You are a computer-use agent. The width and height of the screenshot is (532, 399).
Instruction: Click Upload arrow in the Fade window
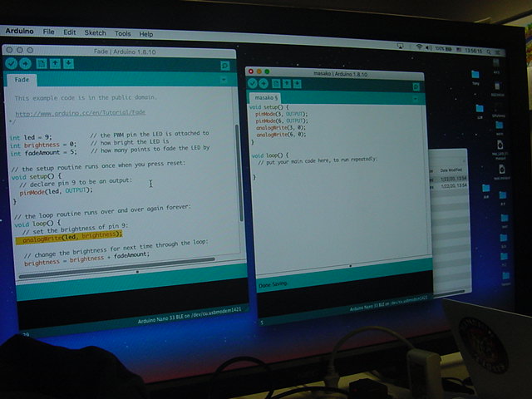tap(26, 63)
